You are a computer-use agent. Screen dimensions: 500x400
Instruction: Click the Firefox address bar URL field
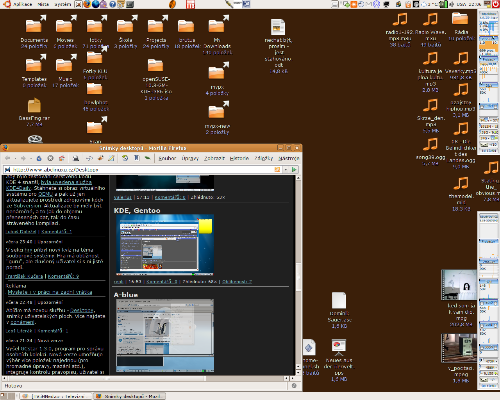pos(140,169)
